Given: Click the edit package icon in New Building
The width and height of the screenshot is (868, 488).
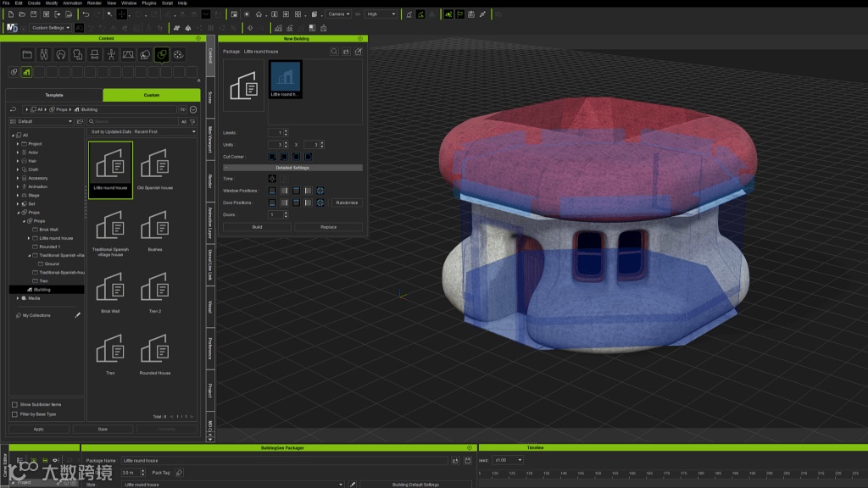Looking at the screenshot, I should tap(358, 52).
